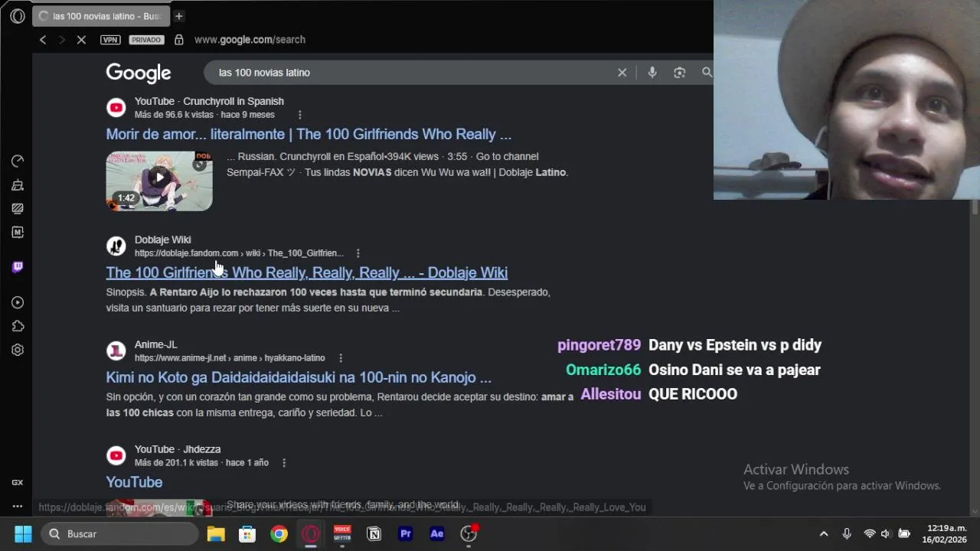Open Extensions cube in sidebar
Viewport: 980px width, 551px height.
pos(18,326)
